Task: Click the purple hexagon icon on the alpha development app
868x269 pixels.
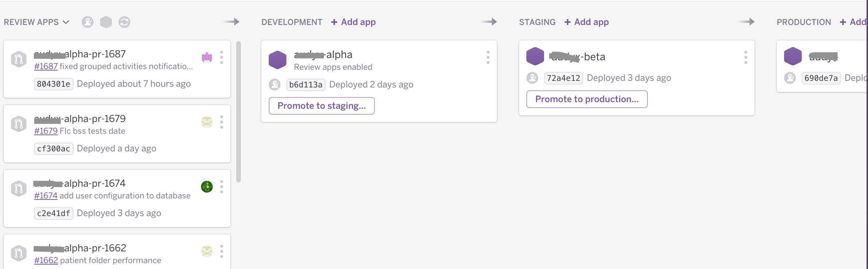Action: click(x=278, y=59)
